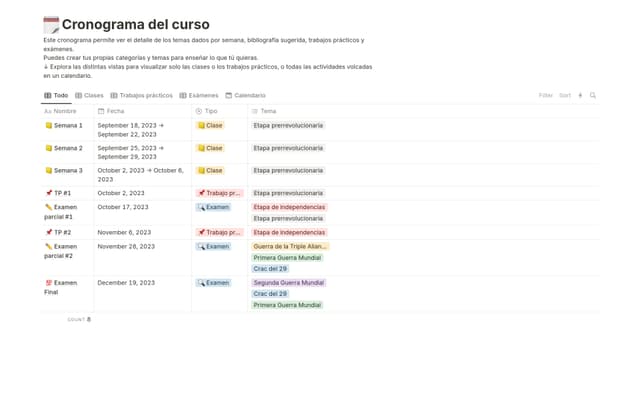
Task: Click the Trabajo pr... tag in TP #1 row
Action: (219, 193)
